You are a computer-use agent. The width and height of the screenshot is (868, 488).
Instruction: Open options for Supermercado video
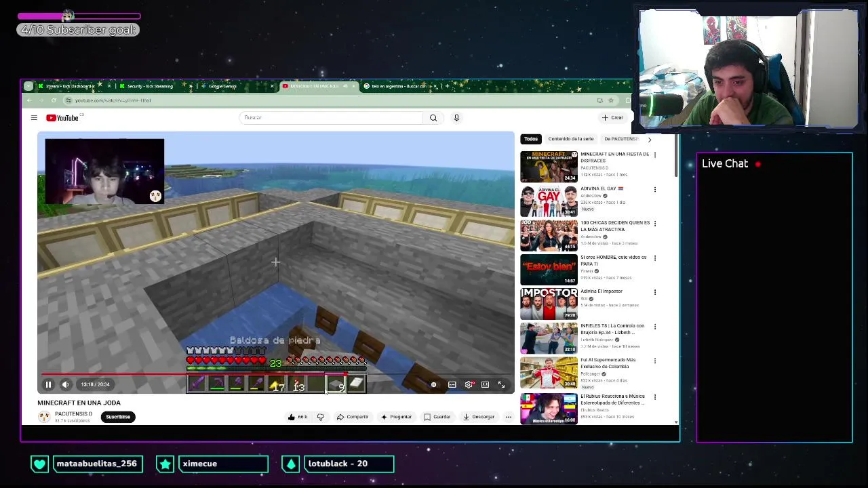pyautogui.click(x=654, y=361)
